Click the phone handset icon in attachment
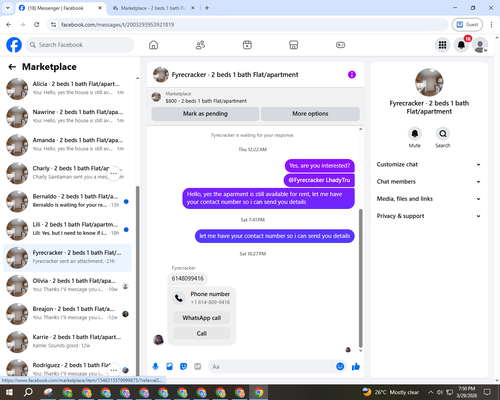Screen dimensions: 500x400 click(x=179, y=298)
